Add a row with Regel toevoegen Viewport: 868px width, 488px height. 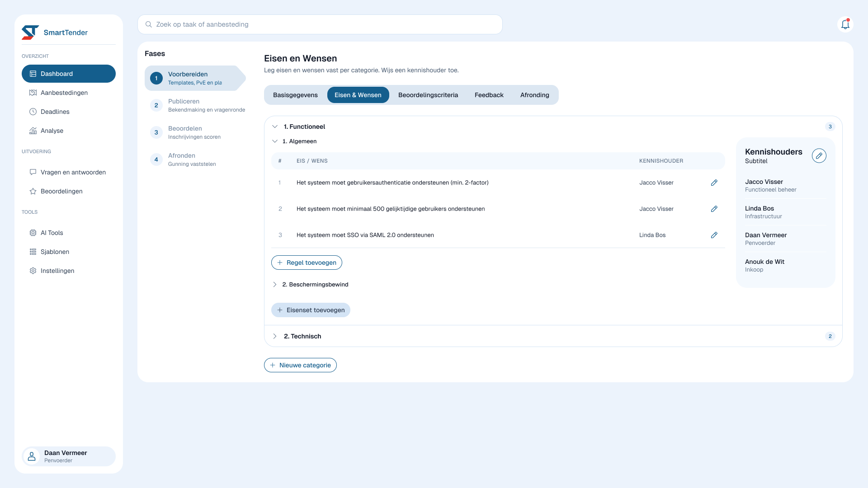point(307,263)
